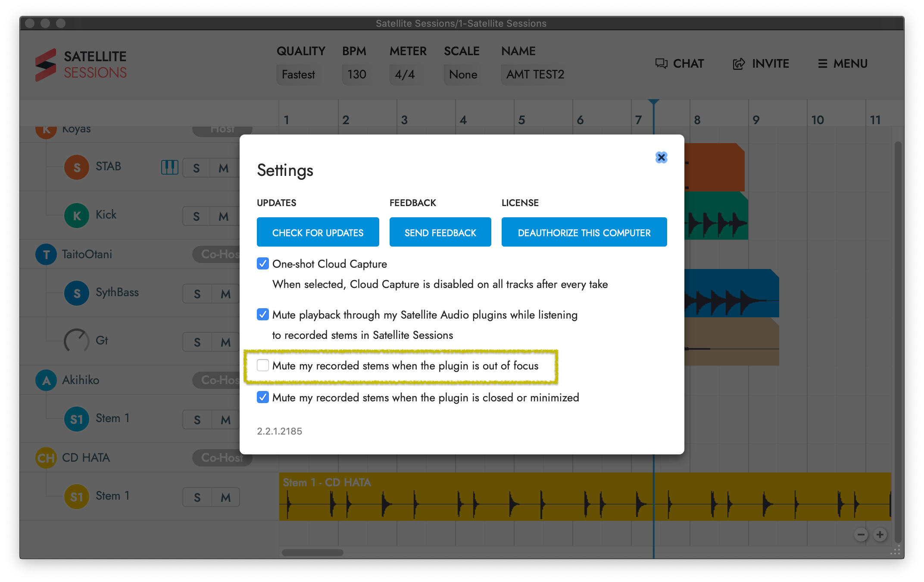Click Check for Updates button
The image size is (924, 582).
point(318,232)
